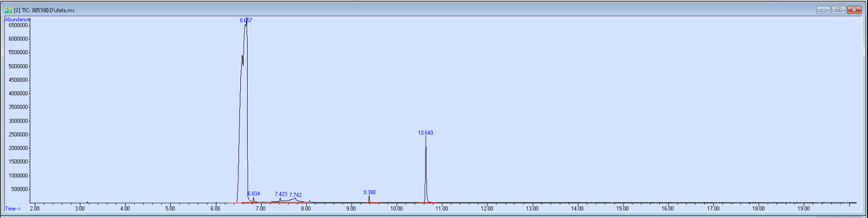Click the 3000000 abundance tick value
Viewport: 868px width, 218px height.
tap(18, 121)
